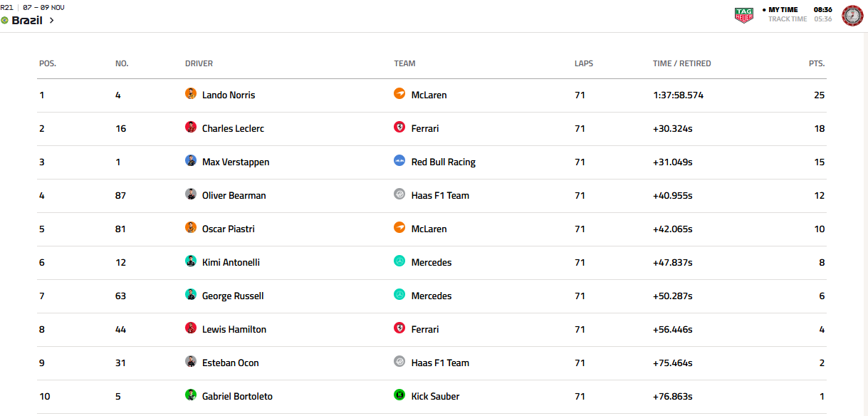Click the TAG Heuer logo icon

(744, 15)
